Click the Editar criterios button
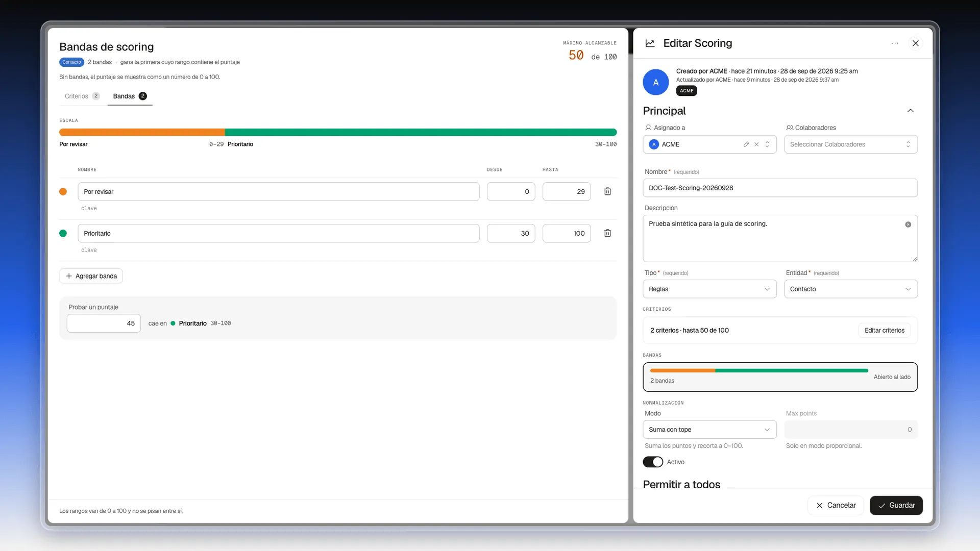Screen dimensions: 980x551 [x=884, y=330]
